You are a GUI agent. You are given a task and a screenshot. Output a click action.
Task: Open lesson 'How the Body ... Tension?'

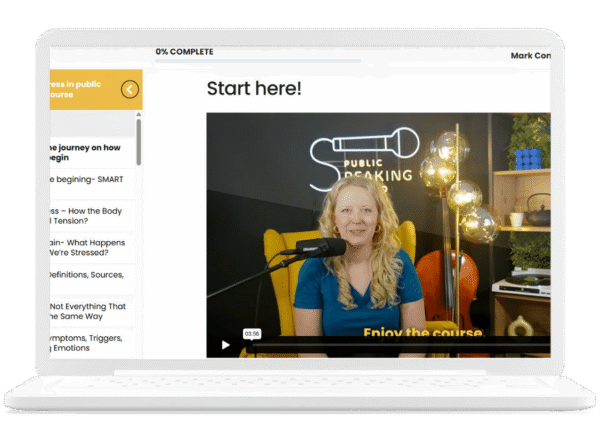click(92, 216)
